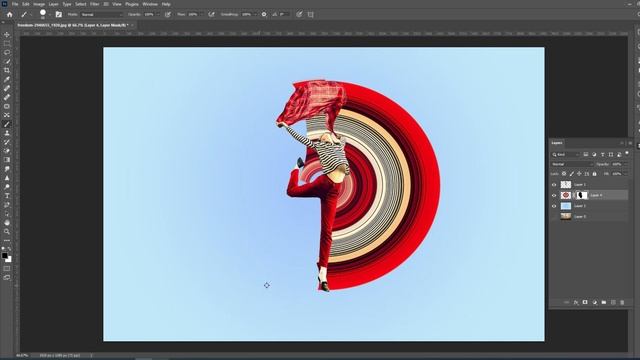Toggle lock image pixels

[x=571, y=174]
